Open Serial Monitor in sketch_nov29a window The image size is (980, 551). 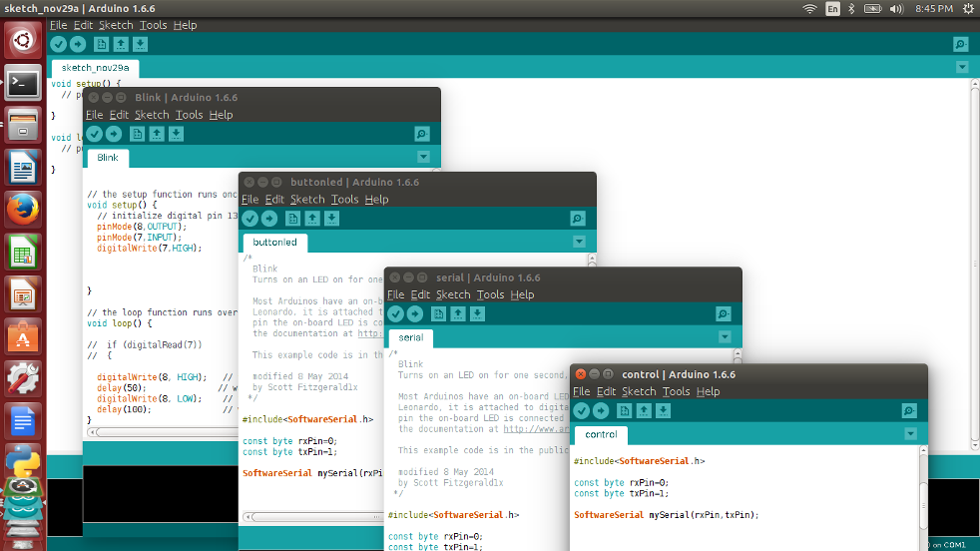(961, 44)
